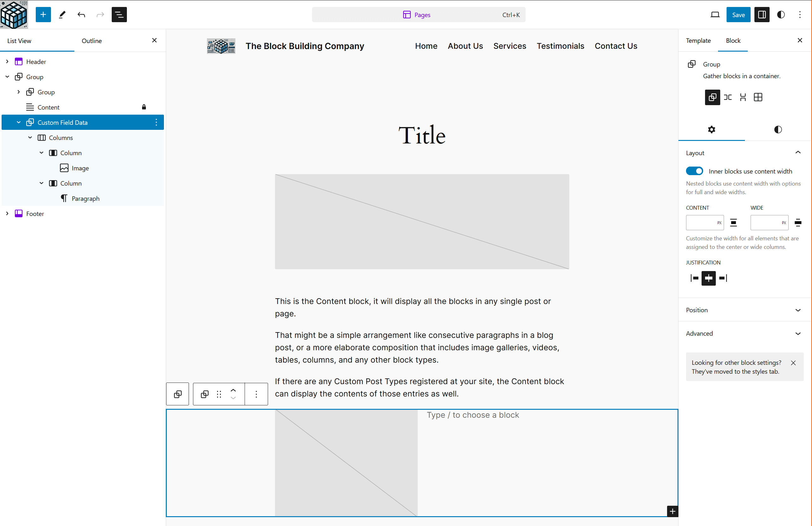
Task: Click the undo arrow icon
Action: coord(82,15)
